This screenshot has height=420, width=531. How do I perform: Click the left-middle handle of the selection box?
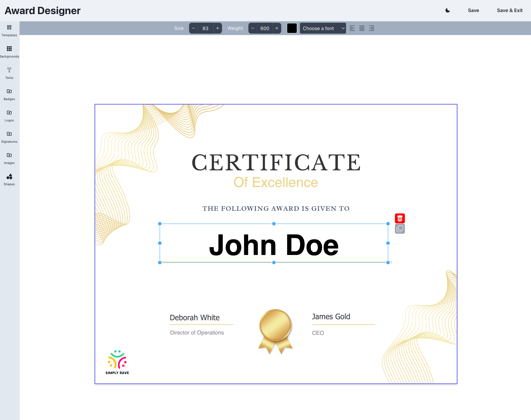pyautogui.click(x=160, y=243)
